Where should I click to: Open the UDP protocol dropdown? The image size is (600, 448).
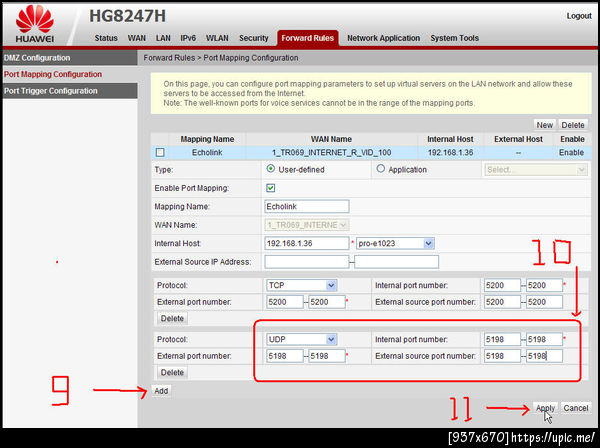pos(301,339)
